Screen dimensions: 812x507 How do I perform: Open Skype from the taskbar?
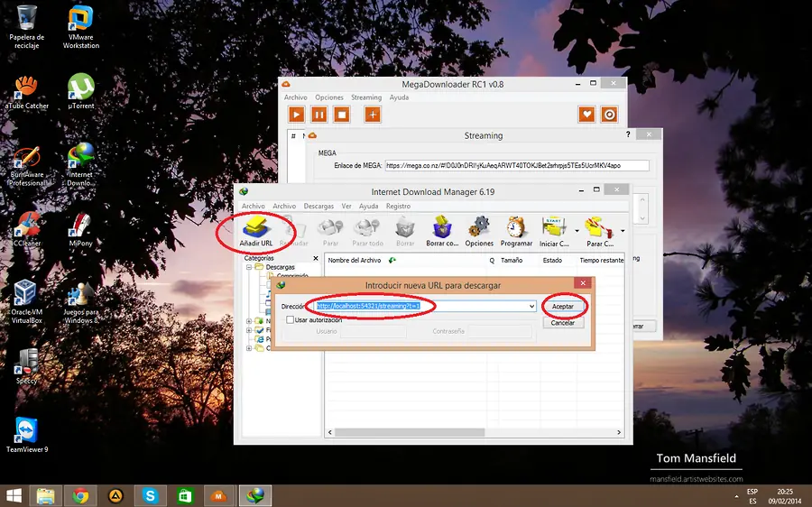point(150,496)
